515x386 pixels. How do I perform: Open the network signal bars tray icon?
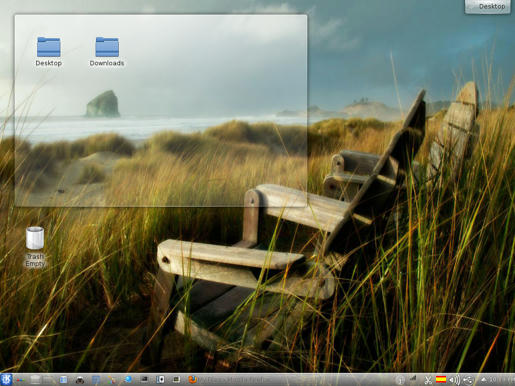coord(413,378)
